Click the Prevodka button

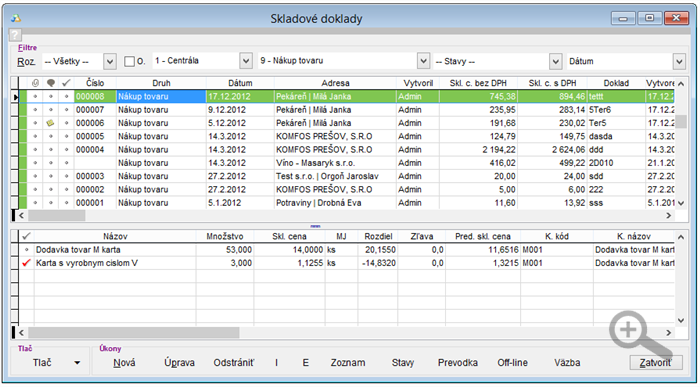[458, 363]
